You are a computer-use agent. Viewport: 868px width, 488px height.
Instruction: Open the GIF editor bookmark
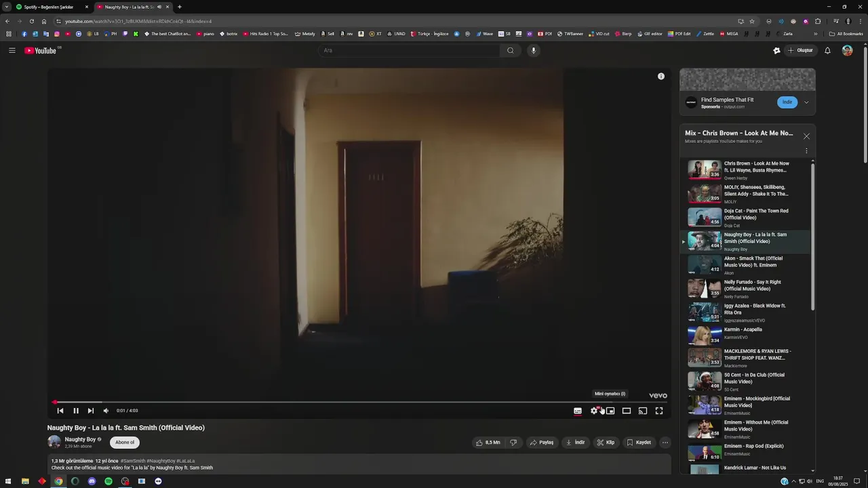point(650,34)
